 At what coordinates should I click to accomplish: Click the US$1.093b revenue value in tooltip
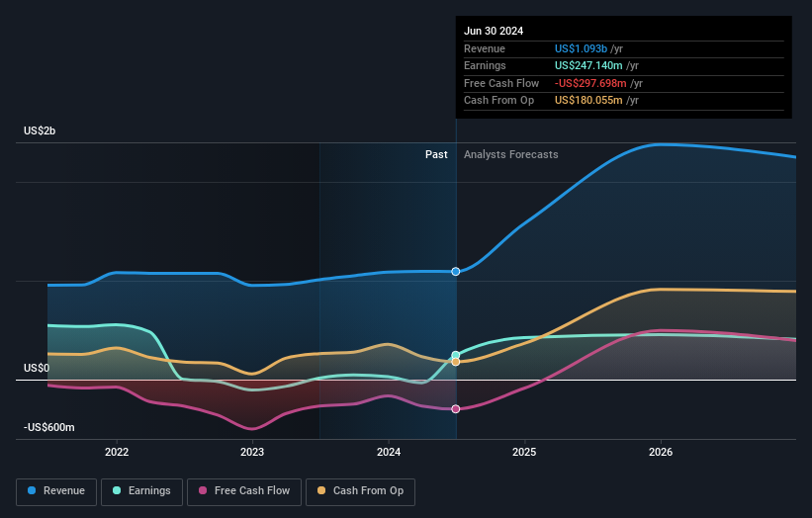[581, 48]
